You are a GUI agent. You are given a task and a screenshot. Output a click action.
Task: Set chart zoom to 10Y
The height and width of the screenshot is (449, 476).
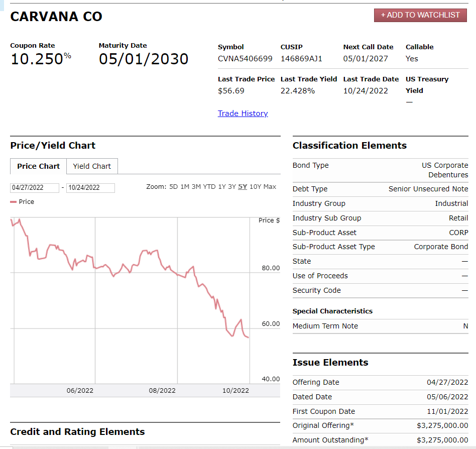click(255, 187)
